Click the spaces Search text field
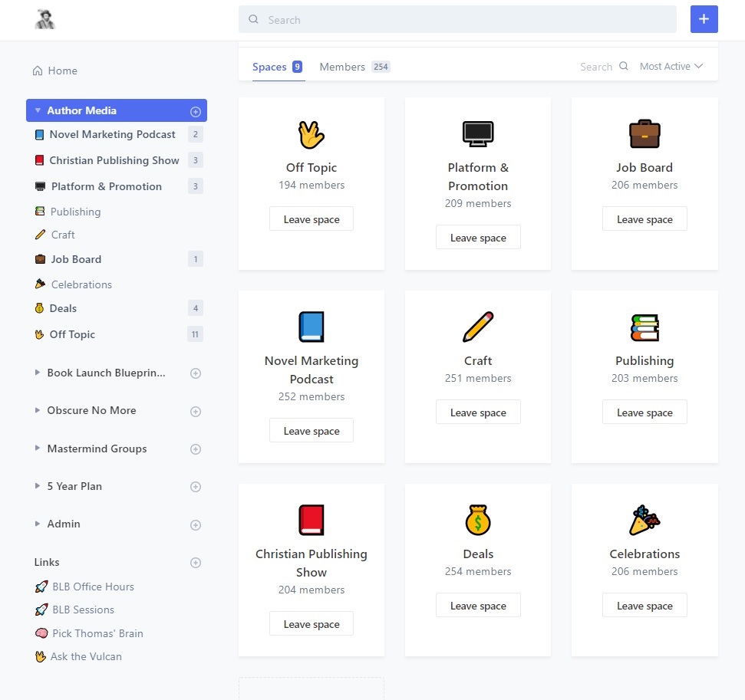The width and height of the screenshot is (745, 700). (x=596, y=67)
